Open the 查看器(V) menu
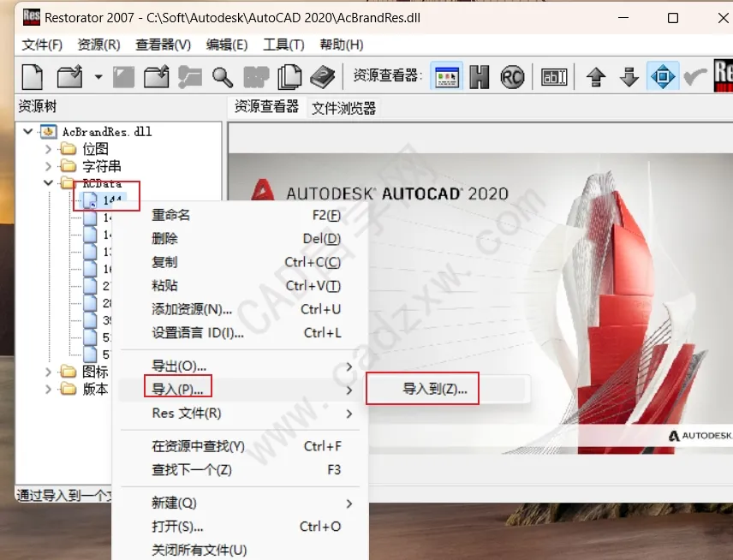The image size is (733, 560). 164,45
